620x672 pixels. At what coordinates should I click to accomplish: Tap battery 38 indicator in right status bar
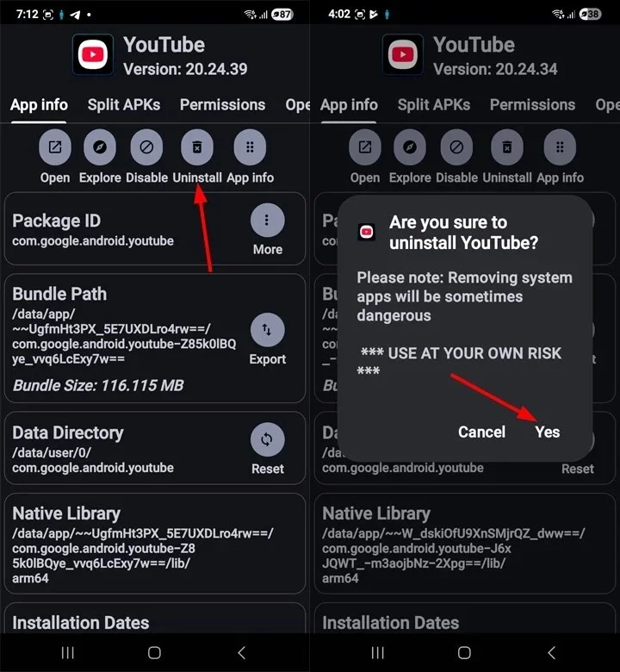[590, 15]
